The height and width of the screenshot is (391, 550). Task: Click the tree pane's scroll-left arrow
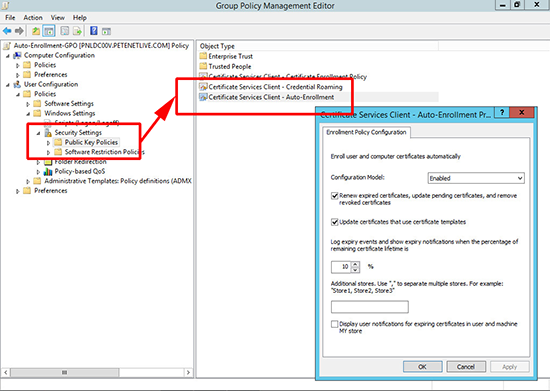coord(6,372)
